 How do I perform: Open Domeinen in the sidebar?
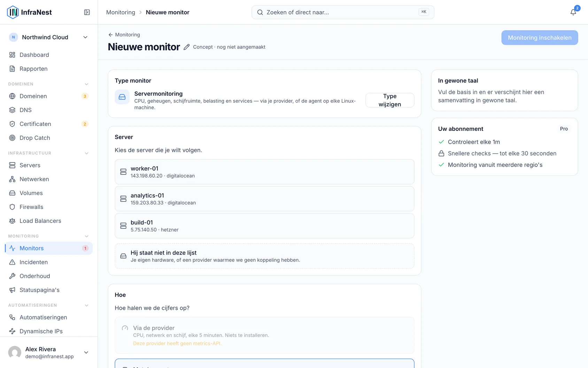click(49, 96)
